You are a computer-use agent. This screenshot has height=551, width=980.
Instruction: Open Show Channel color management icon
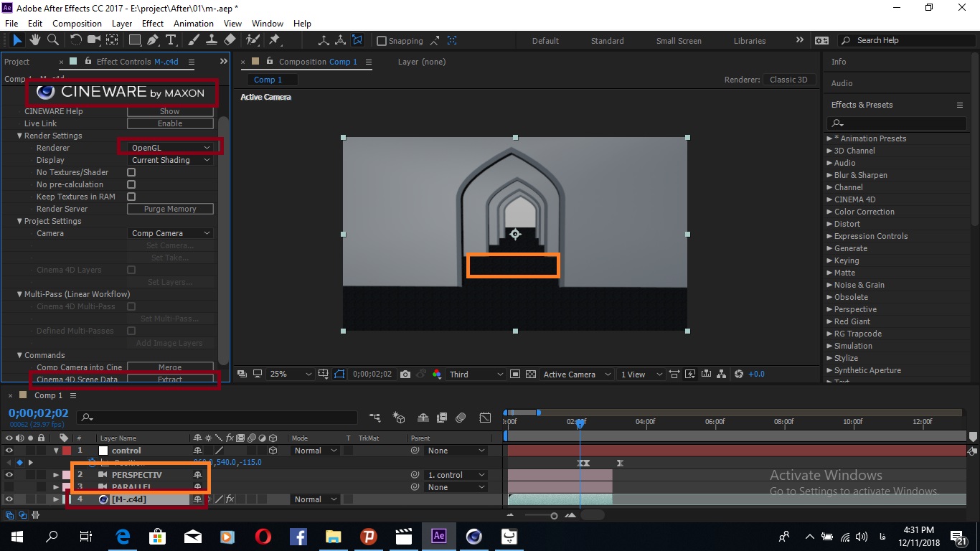tap(437, 375)
